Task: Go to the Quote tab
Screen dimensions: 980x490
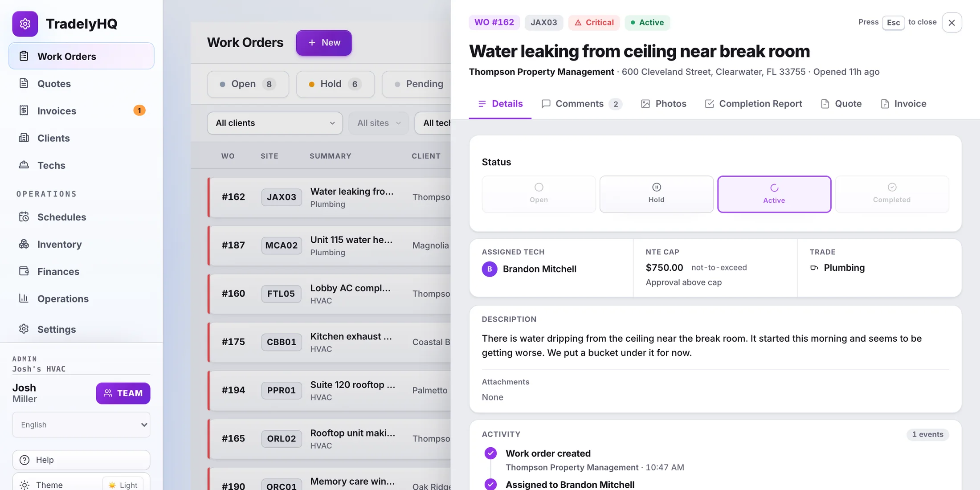Action: (x=841, y=104)
